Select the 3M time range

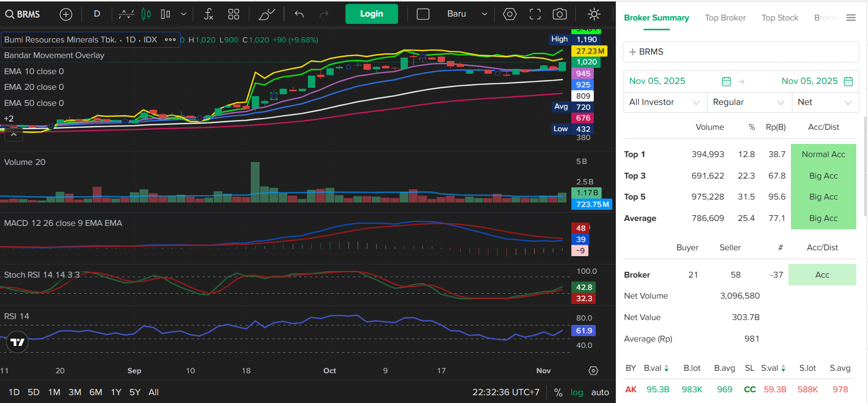click(75, 392)
